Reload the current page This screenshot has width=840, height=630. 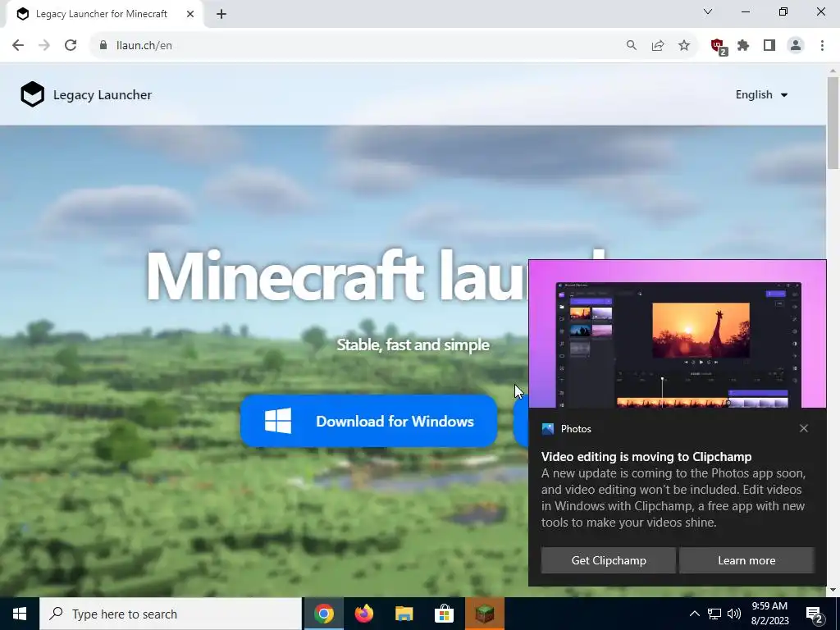click(71, 45)
